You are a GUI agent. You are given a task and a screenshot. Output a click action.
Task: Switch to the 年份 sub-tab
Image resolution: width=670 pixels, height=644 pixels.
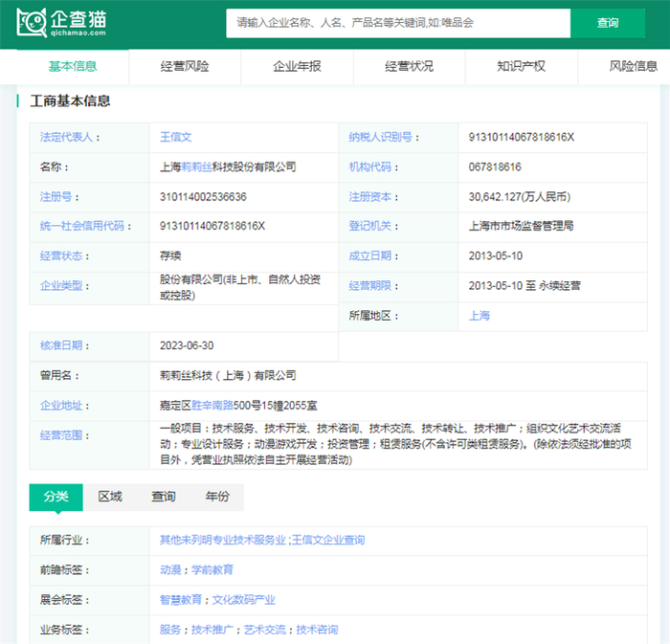[x=217, y=497]
